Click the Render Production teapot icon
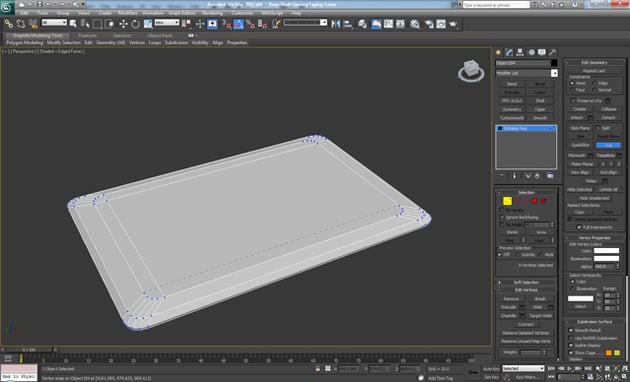This screenshot has width=630, height=382. (x=454, y=24)
